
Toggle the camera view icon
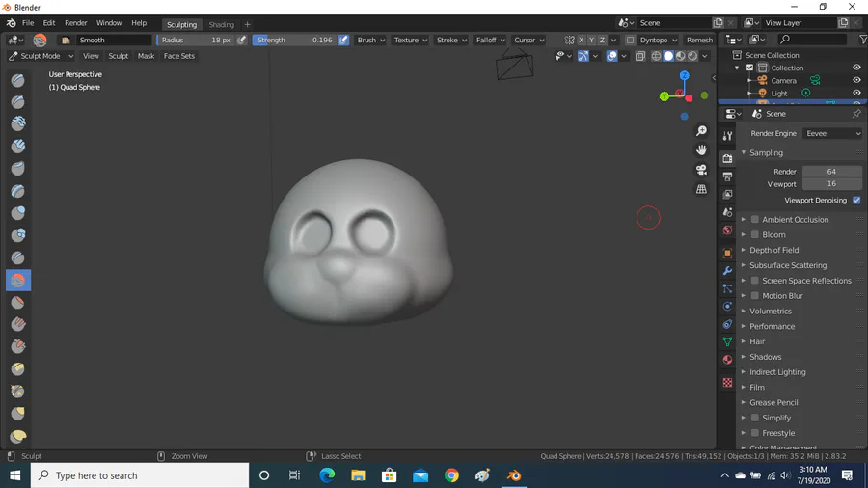tap(701, 170)
